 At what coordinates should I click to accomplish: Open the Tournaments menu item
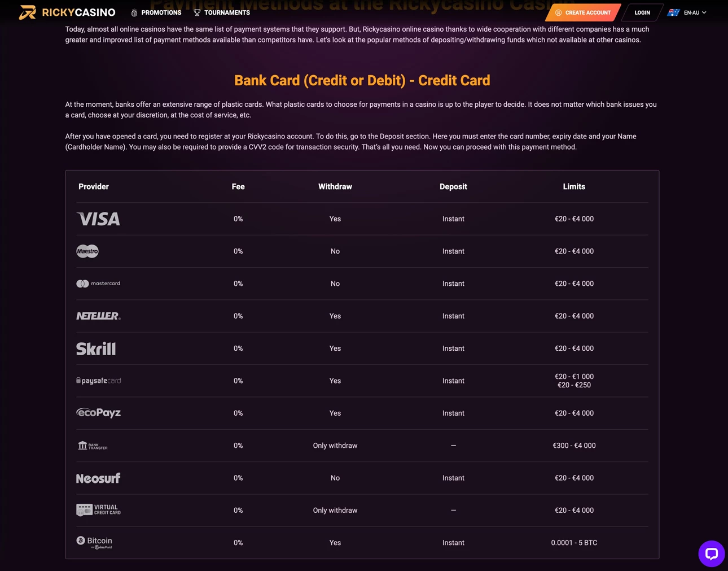point(222,12)
